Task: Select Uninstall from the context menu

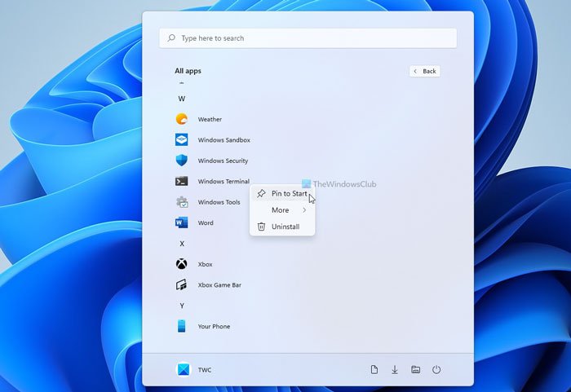Action: [x=282, y=227]
